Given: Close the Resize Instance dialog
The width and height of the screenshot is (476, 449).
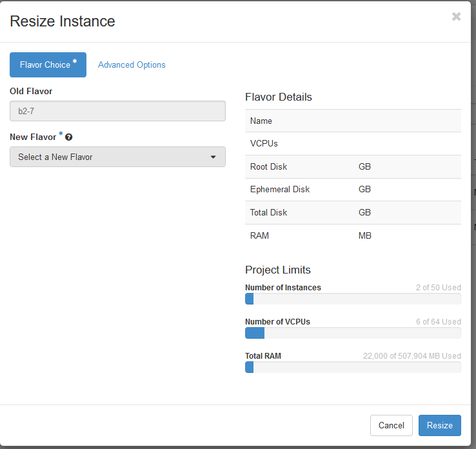Looking at the screenshot, I should click(456, 17).
